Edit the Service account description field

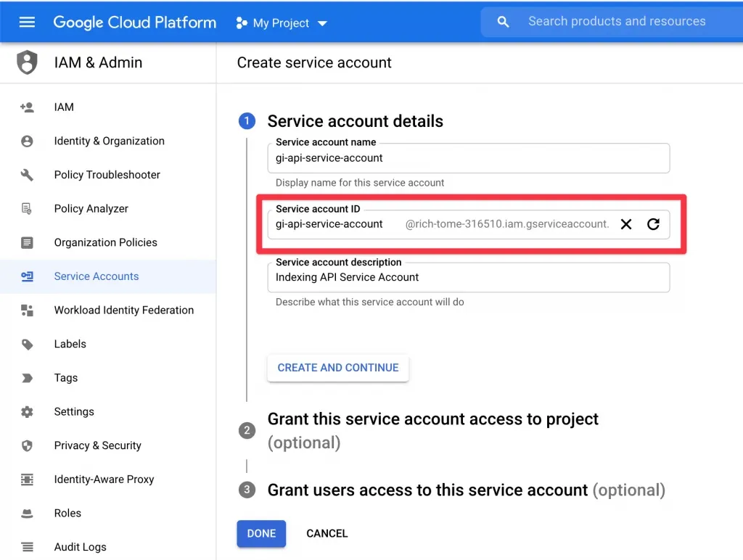click(468, 278)
